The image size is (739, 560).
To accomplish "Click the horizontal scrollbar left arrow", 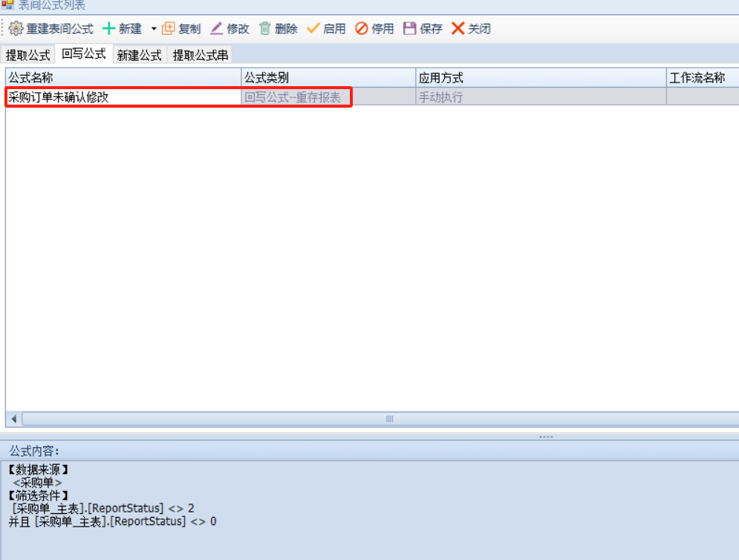I will tap(13, 419).
